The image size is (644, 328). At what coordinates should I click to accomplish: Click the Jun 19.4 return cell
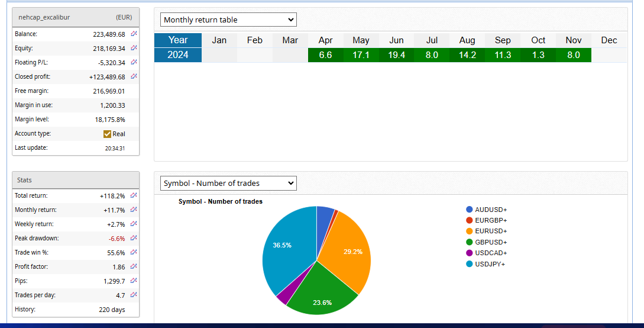pos(396,55)
